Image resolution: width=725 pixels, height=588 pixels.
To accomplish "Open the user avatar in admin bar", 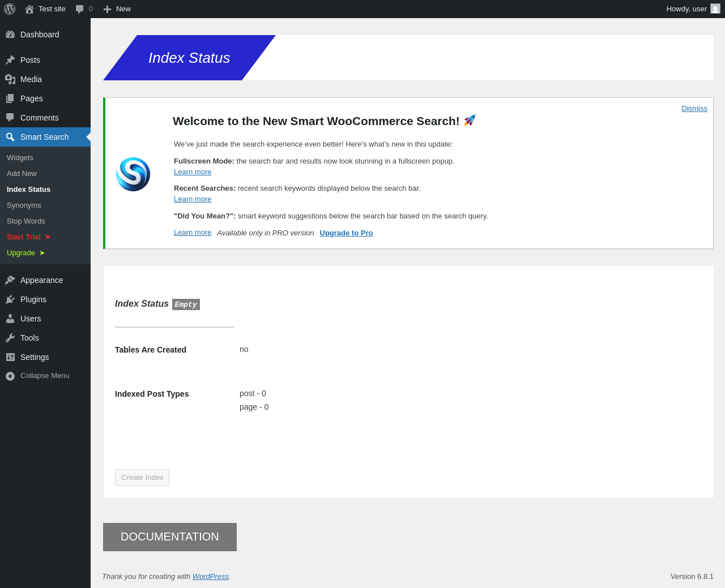I will tap(715, 9).
